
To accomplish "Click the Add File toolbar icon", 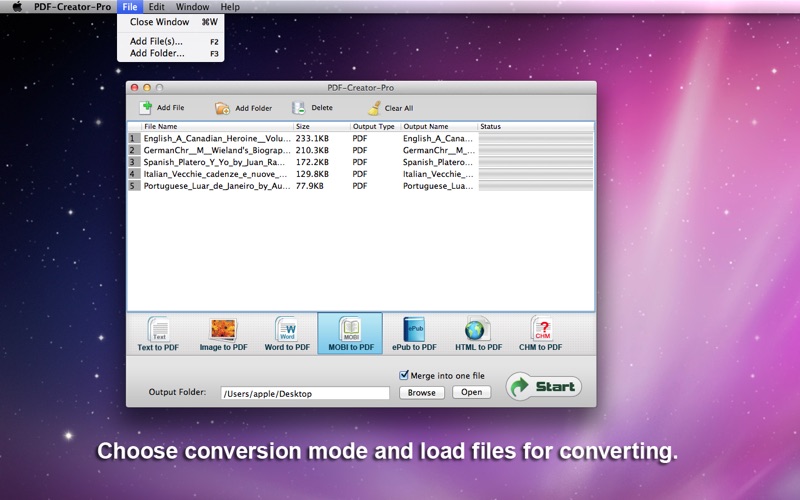I will pyautogui.click(x=146, y=107).
